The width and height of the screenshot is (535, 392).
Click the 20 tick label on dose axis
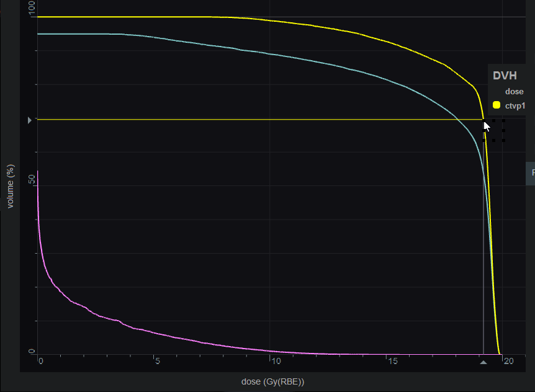click(508, 361)
